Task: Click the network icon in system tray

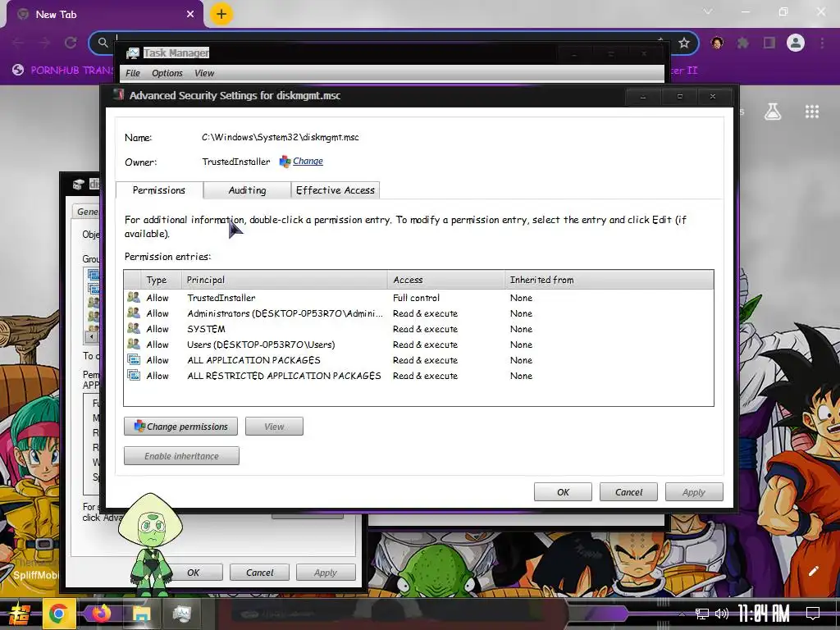Action: point(702,614)
